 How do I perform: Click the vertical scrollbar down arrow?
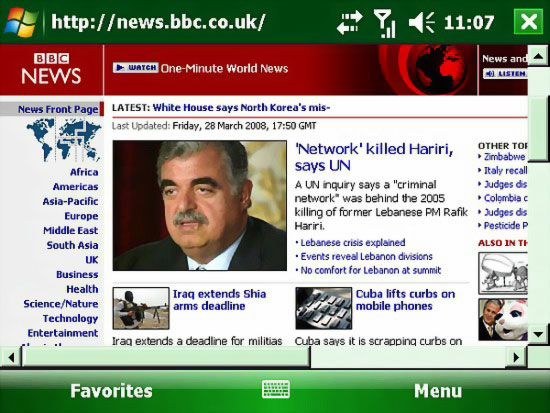tap(538, 334)
